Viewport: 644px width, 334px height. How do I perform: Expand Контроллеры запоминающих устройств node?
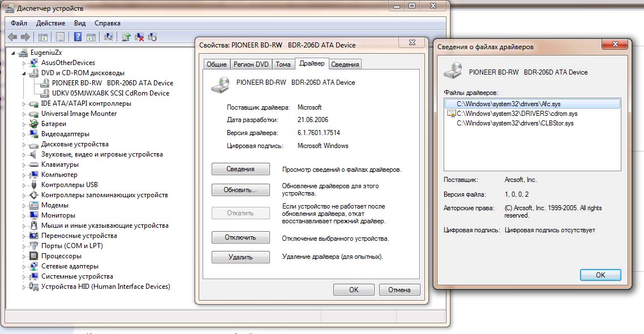point(24,196)
